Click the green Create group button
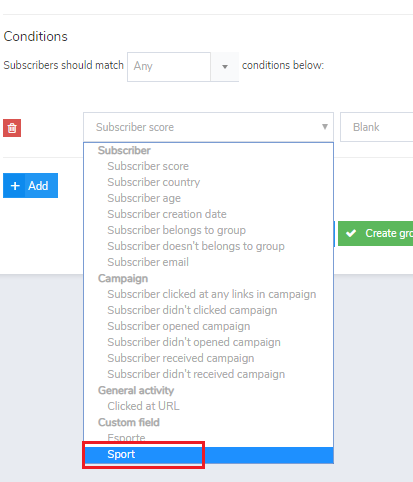The image size is (413, 482). click(376, 233)
